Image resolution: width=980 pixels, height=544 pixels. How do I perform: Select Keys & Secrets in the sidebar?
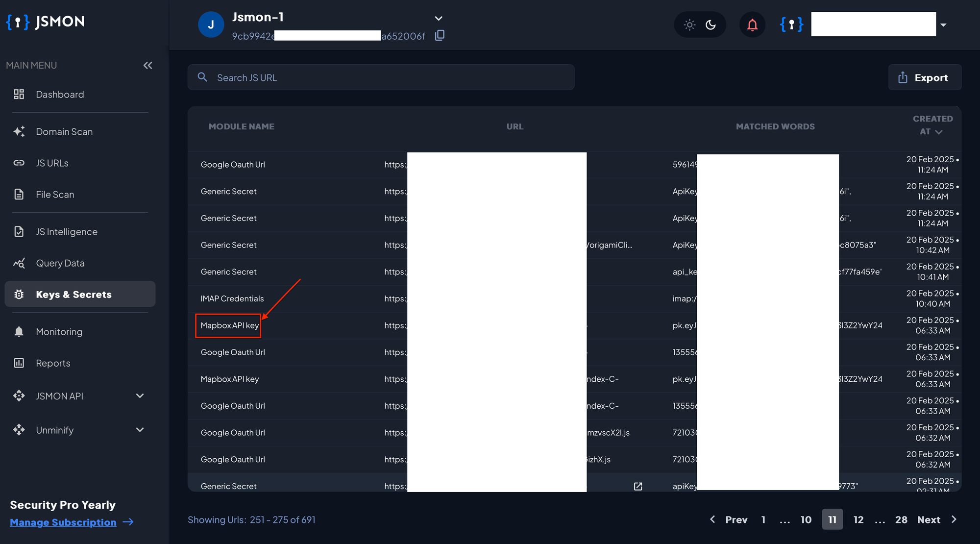tap(80, 294)
